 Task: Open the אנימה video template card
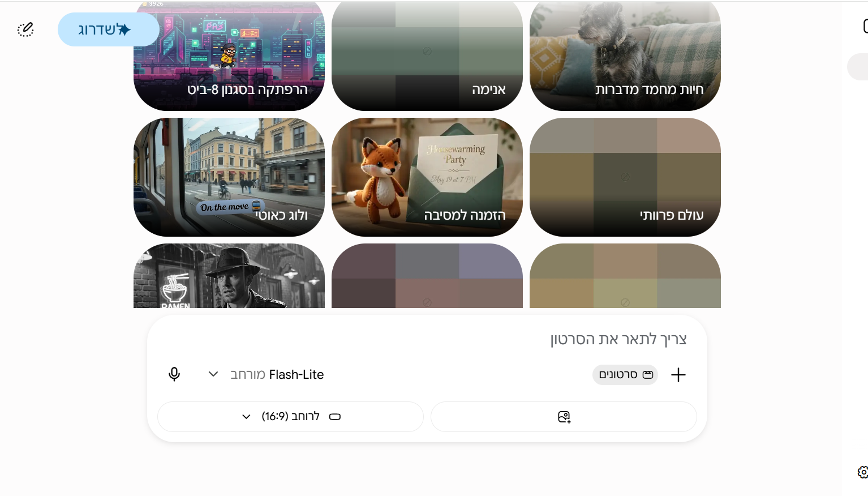(x=427, y=55)
